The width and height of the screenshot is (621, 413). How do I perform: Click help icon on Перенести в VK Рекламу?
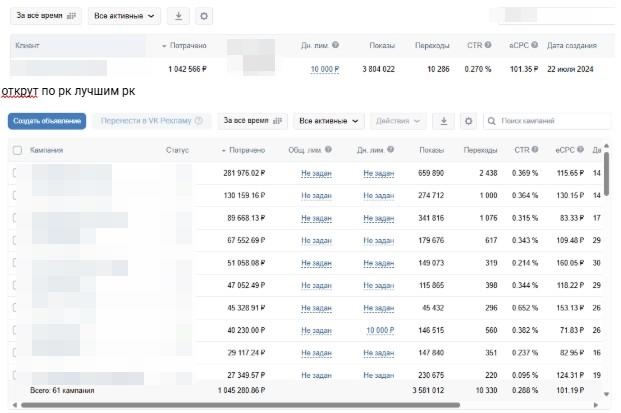tap(199, 120)
